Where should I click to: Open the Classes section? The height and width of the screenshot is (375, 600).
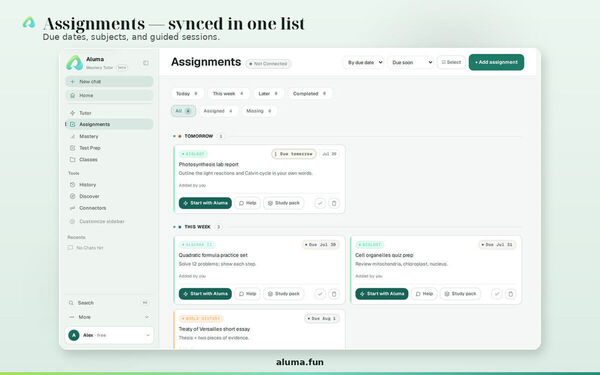point(109,160)
